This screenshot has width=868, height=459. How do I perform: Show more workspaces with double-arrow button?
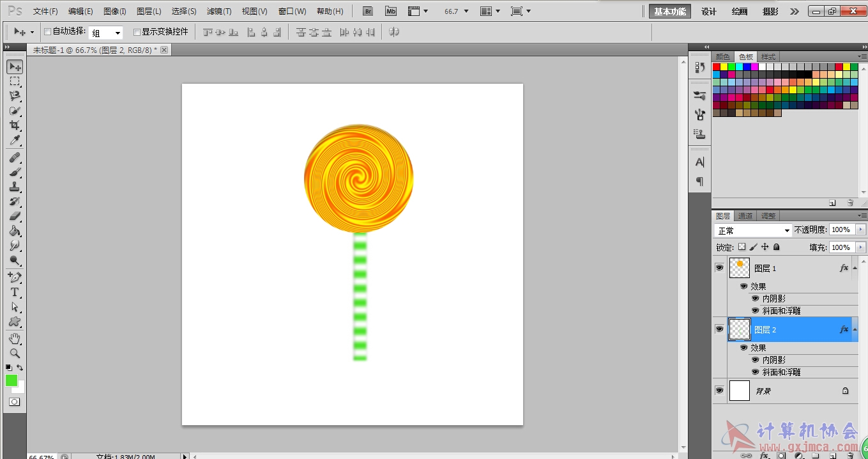(x=795, y=12)
